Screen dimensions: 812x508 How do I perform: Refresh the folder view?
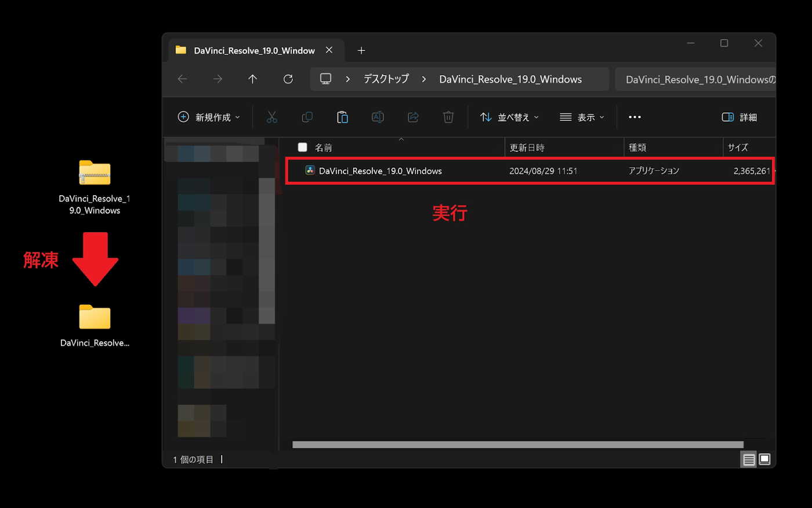[x=288, y=79]
